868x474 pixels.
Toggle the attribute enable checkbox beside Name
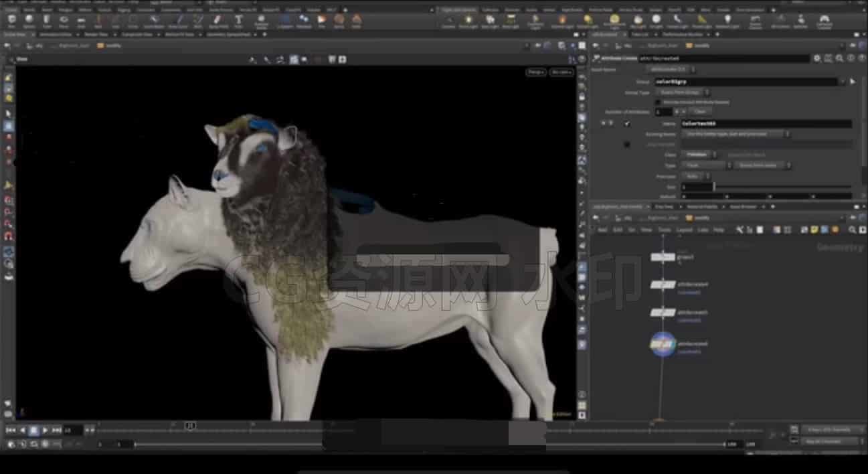tap(627, 124)
